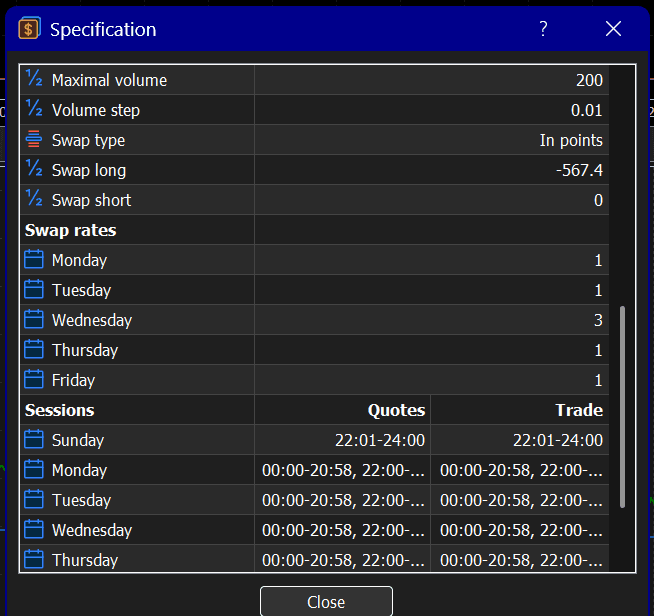This screenshot has width=654, height=616.
Task: Click the Specification dollar icon in title bar
Action: (x=29, y=29)
